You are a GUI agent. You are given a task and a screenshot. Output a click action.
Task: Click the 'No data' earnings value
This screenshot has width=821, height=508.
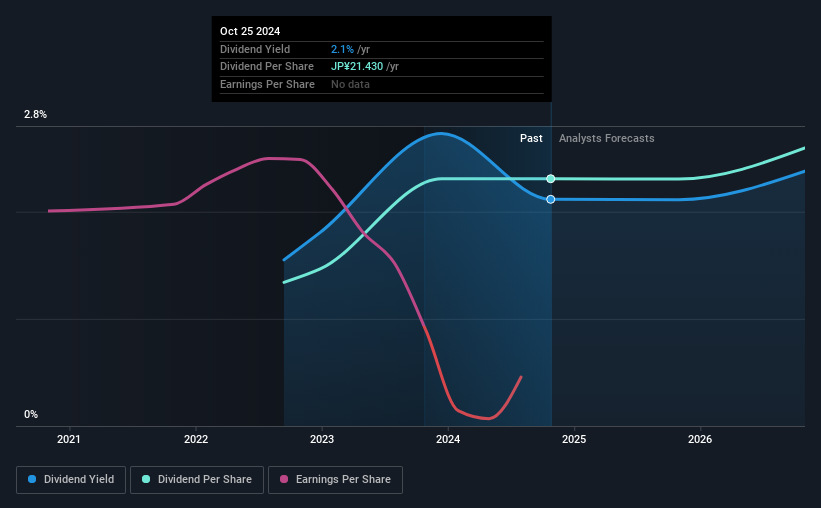(350, 84)
